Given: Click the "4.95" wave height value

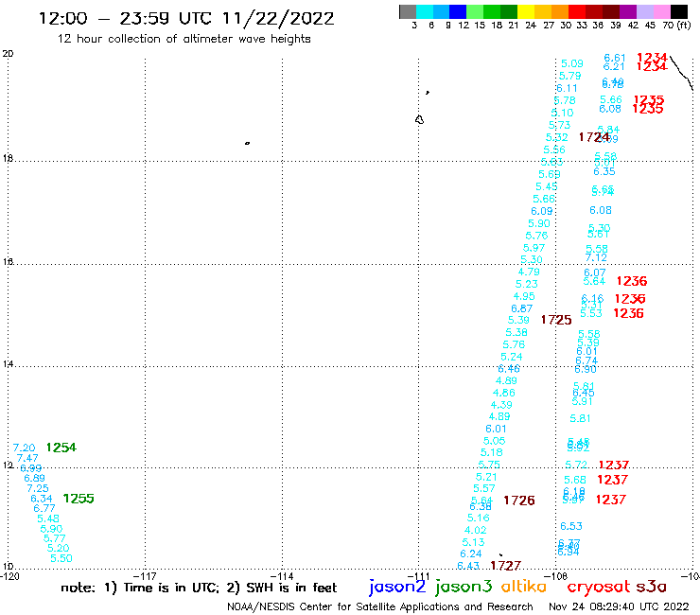Looking at the screenshot, I should [524, 296].
